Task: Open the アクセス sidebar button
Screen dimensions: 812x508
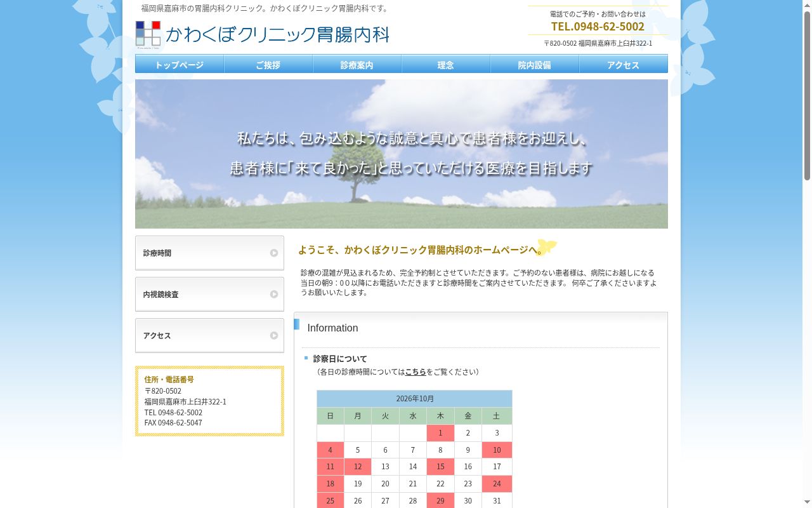Action: (209, 335)
